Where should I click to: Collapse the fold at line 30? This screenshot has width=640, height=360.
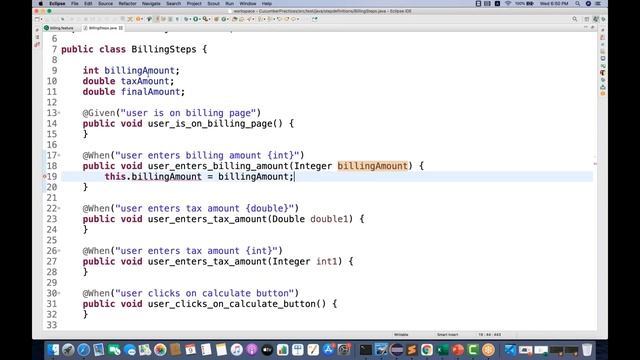coord(59,293)
